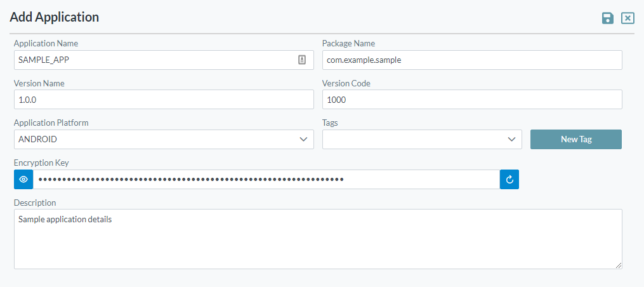Reveal the encryption key with eye icon
The image size is (644, 287).
pyautogui.click(x=23, y=179)
